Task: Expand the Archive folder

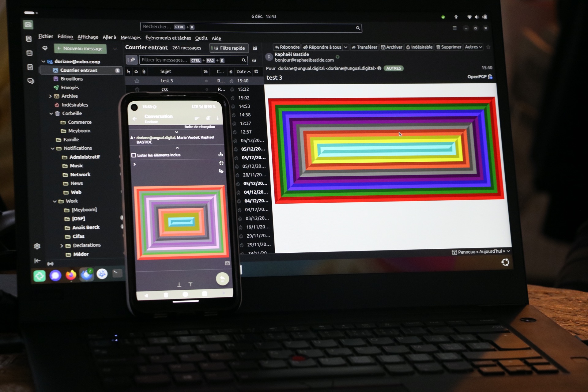Action: [x=50, y=96]
